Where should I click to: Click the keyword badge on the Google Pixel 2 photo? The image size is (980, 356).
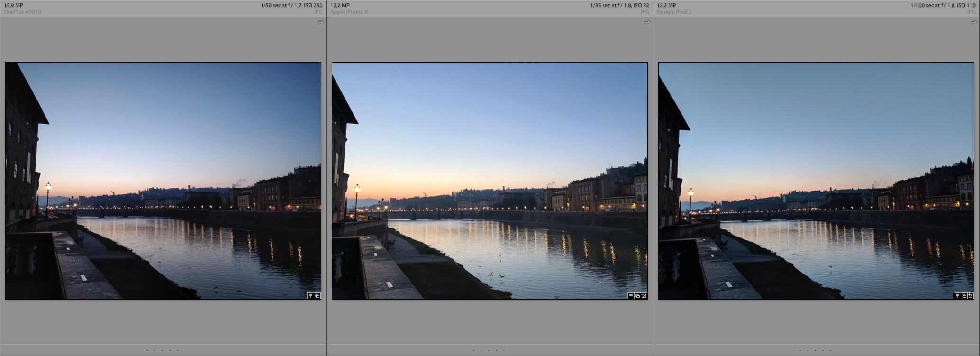pos(957,296)
